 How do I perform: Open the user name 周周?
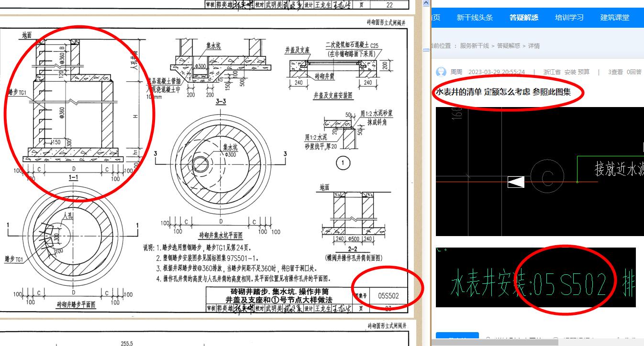point(456,72)
